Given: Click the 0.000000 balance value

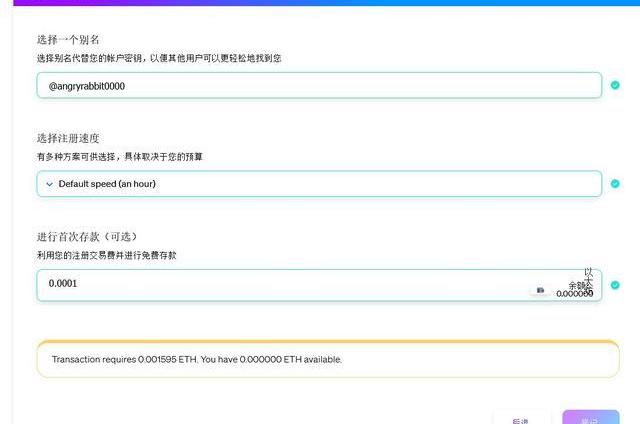Looking at the screenshot, I should [574, 294].
